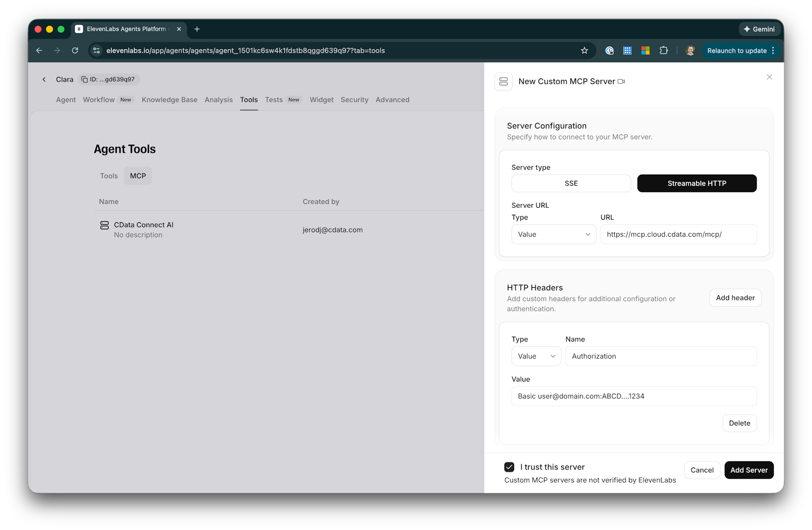
Task: Uncheck the I trust this server checkbox
Action: coord(509,467)
